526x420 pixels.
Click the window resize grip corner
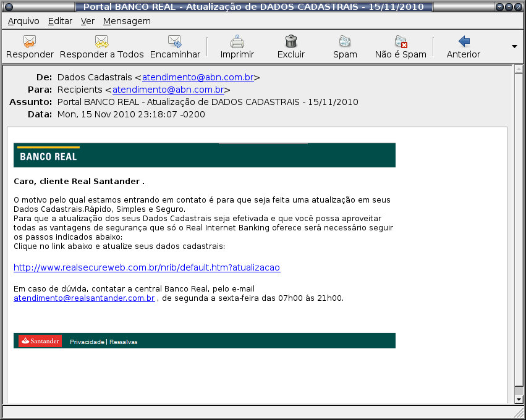tap(518, 412)
